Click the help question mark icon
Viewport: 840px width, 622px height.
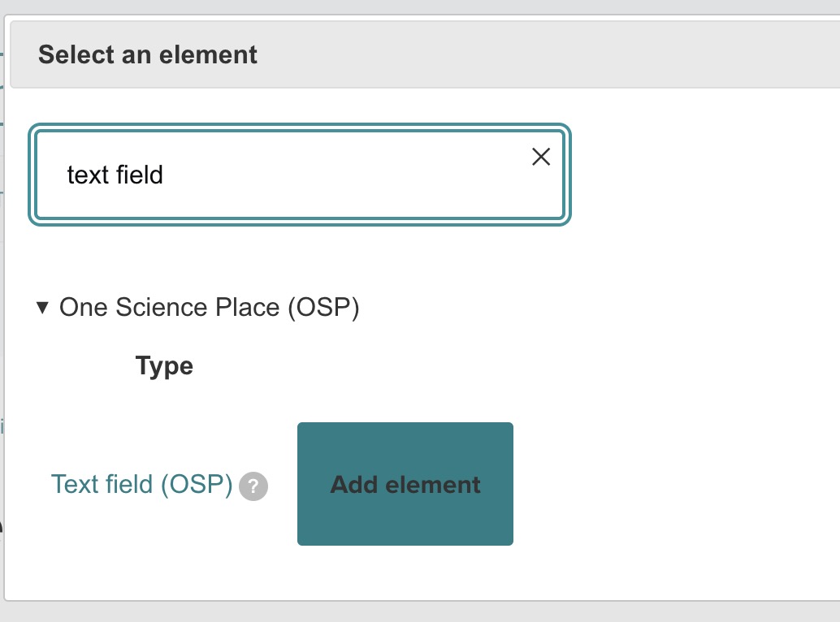(x=254, y=486)
